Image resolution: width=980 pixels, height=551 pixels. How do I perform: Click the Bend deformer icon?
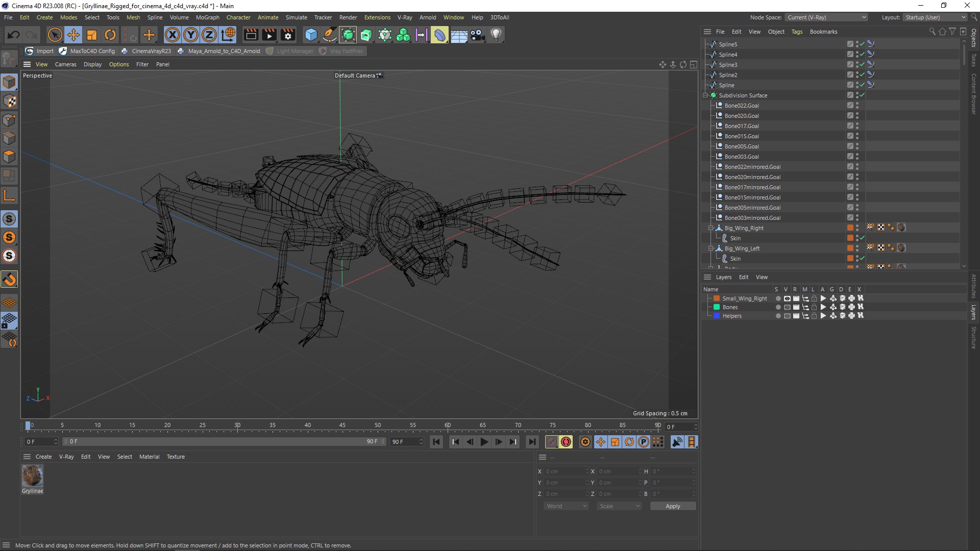click(440, 35)
